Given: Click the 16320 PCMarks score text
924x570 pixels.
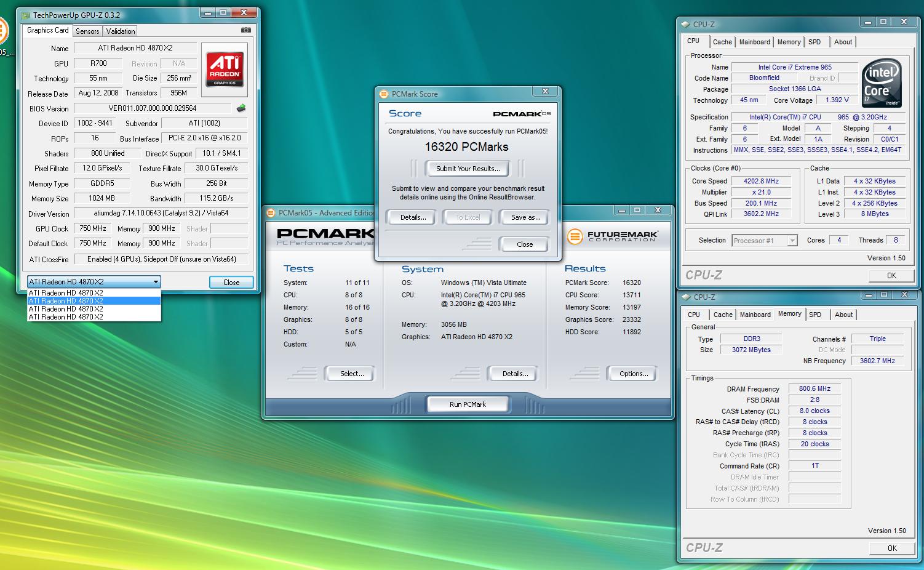Looking at the screenshot, I should [466, 147].
